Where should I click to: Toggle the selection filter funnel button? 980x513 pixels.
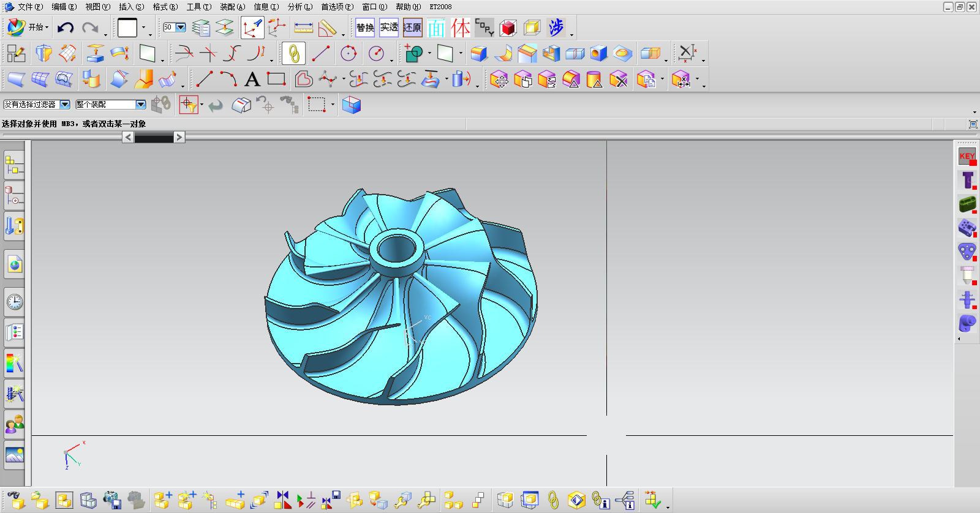(189, 105)
